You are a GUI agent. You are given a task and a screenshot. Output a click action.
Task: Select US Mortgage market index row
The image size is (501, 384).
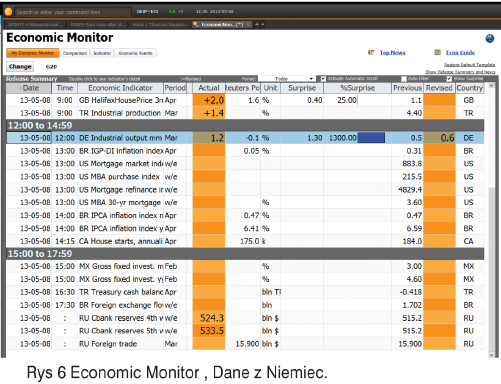pos(245,164)
